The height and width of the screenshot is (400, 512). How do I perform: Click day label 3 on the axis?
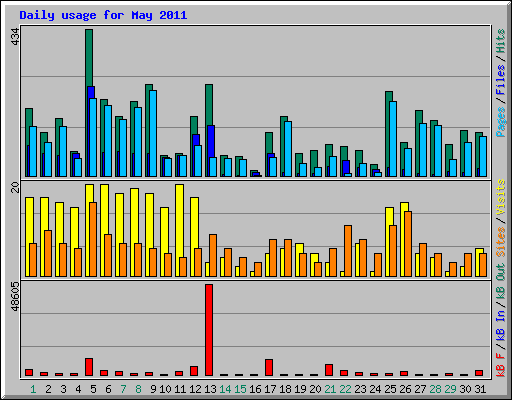63,389
